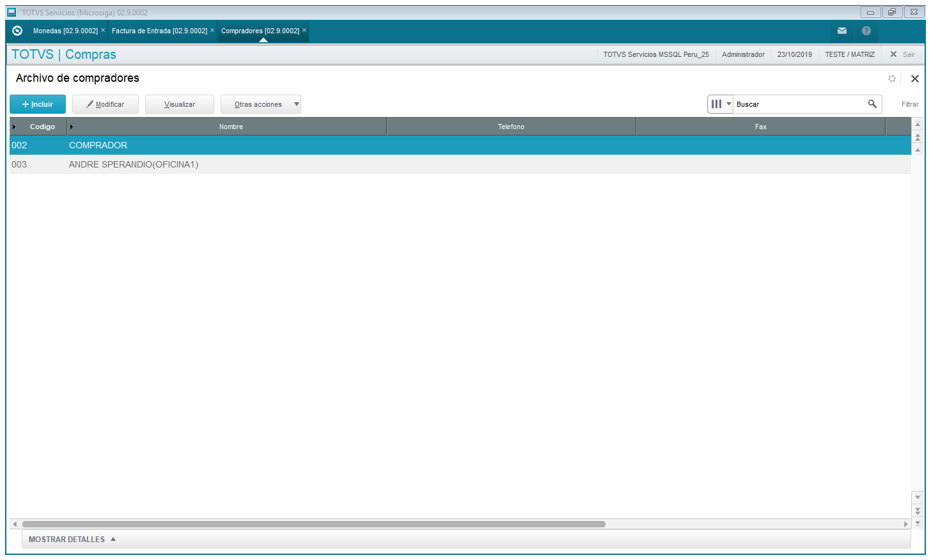Click the Fax column header

[761, 127]
